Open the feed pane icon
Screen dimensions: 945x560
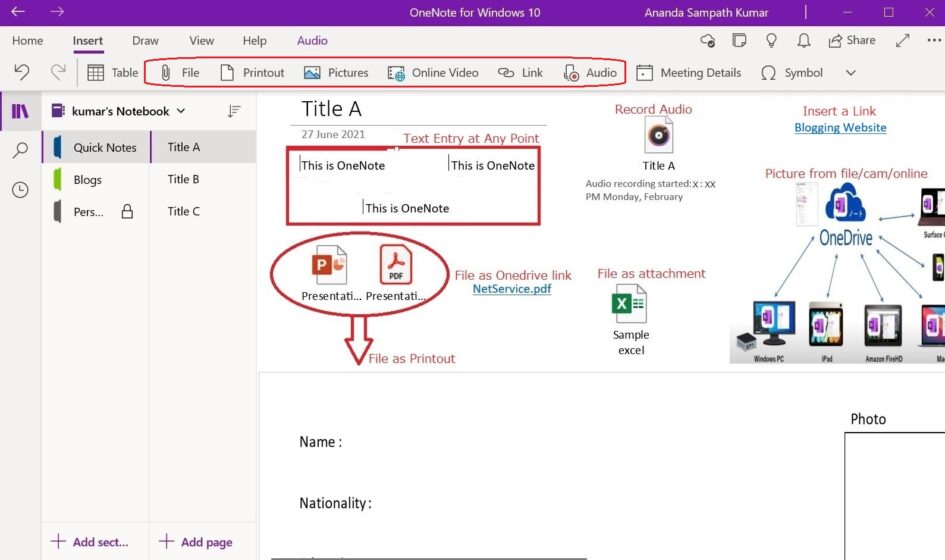(739, 40)
